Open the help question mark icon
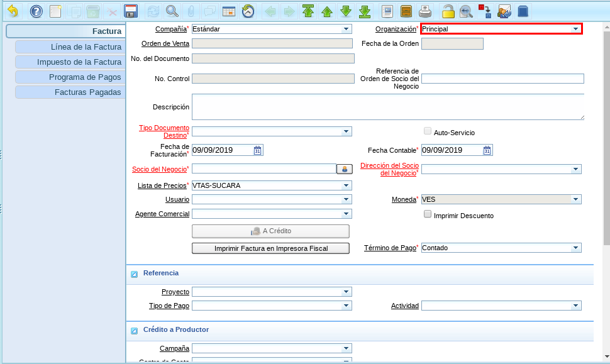Screen dimensions: 610x364 pos(36,11)
